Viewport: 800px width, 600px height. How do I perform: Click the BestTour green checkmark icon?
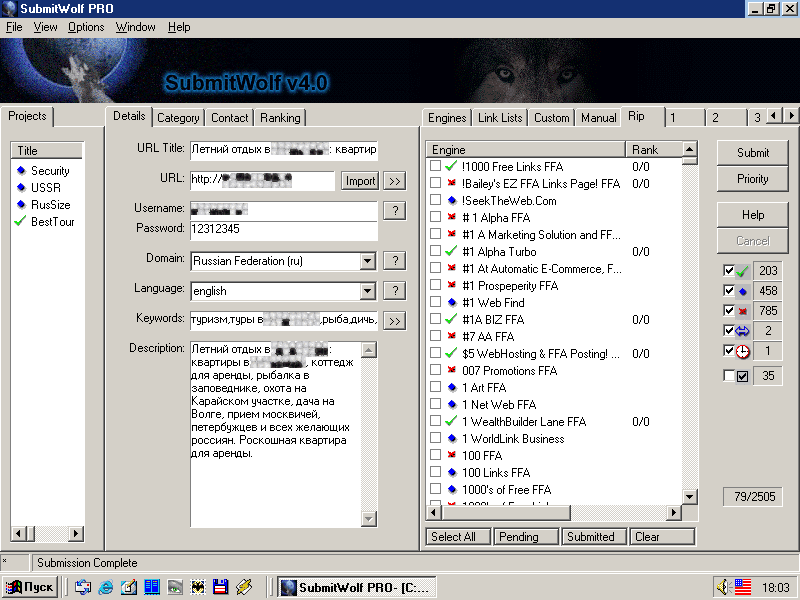click(20, 221)
